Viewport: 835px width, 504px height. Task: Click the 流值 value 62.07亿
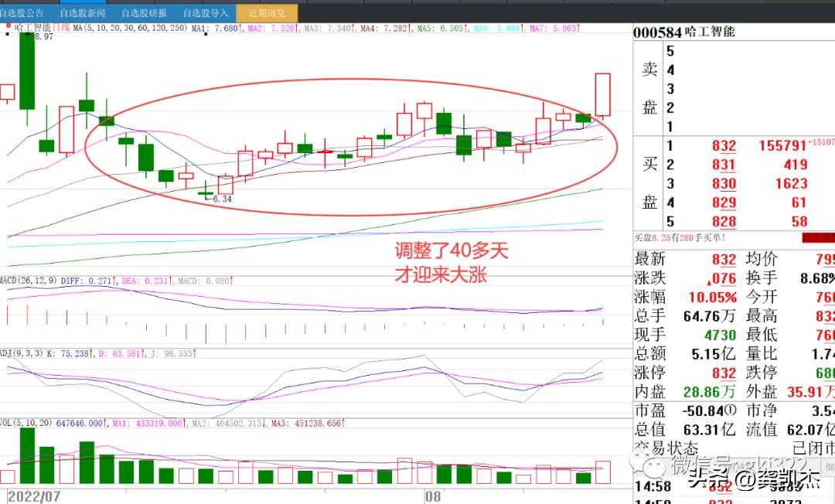[x=811, y=430]
